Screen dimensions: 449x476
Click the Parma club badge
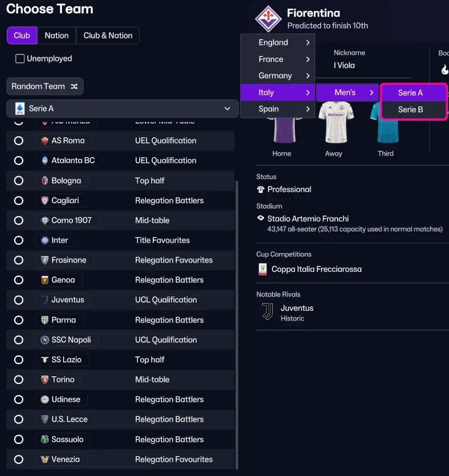click(x=44, y=320)
